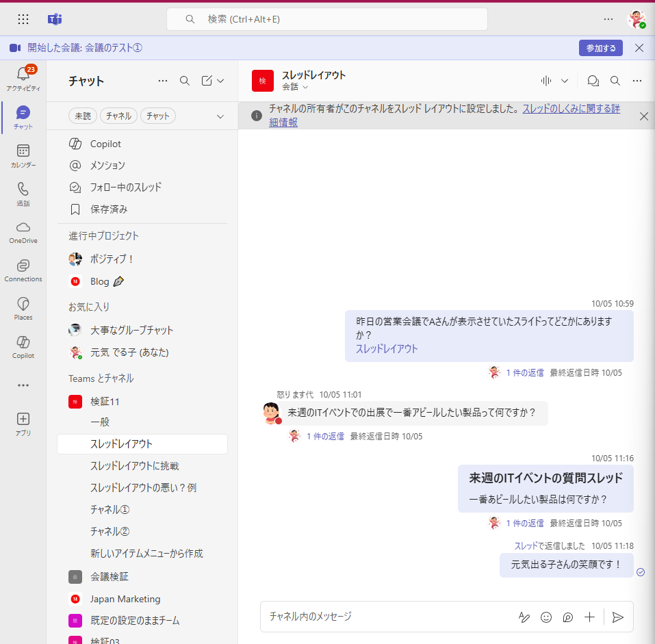Toggle the チャット filter chip
Viewport: 655px width, 644px height.
[x=158, y=116]
